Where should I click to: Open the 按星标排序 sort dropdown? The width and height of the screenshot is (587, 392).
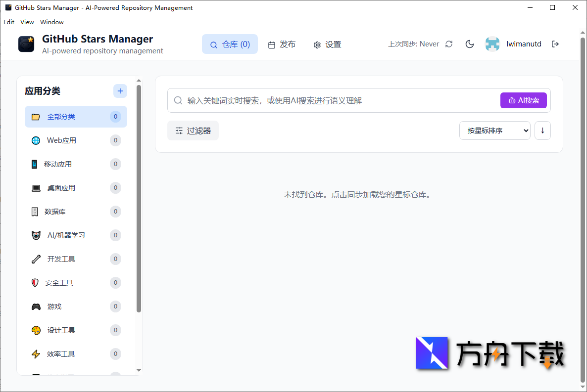(494, 130)
